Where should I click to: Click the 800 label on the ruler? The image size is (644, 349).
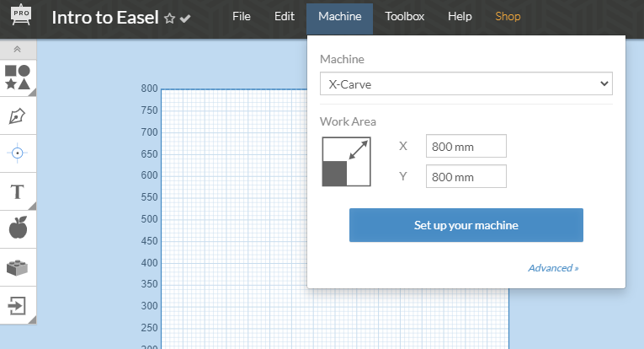[149, 89]
